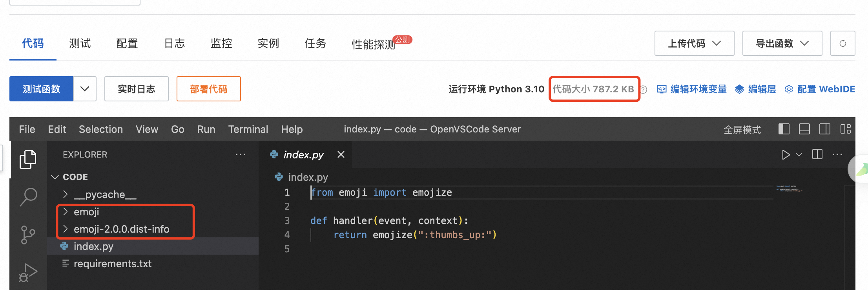Open the Explorer view in activity bar
Viewport: 868px width, 290px height.
(28, 159)
